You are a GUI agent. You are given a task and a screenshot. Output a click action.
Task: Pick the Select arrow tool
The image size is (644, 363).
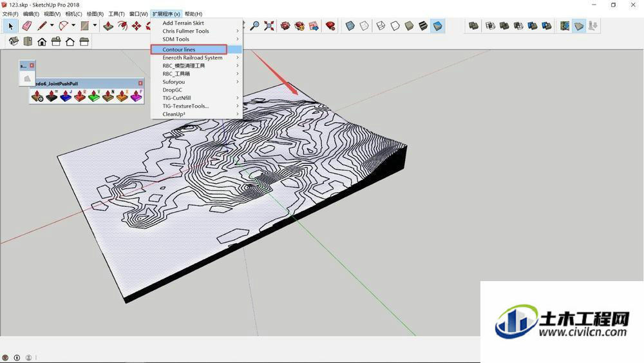(x=11, y=26)
